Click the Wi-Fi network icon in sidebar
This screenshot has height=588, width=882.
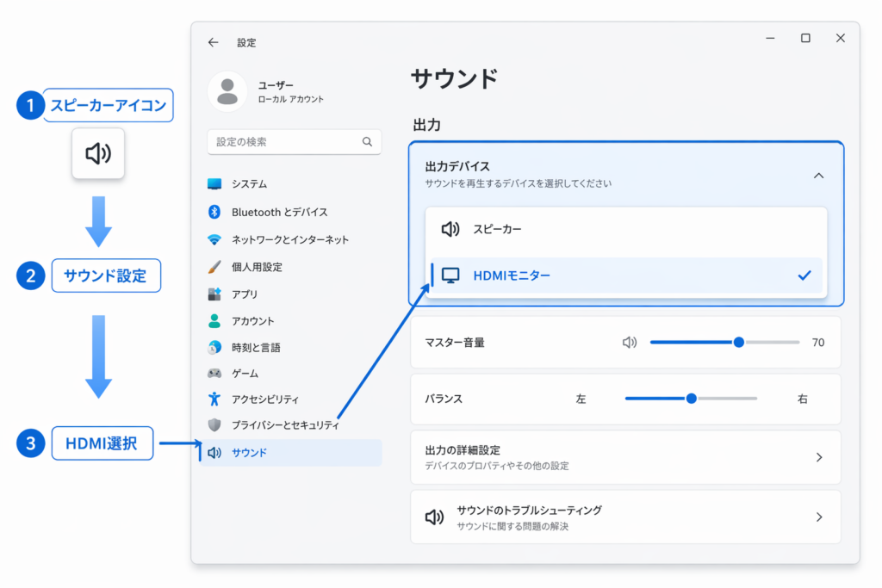pos(214,239)
